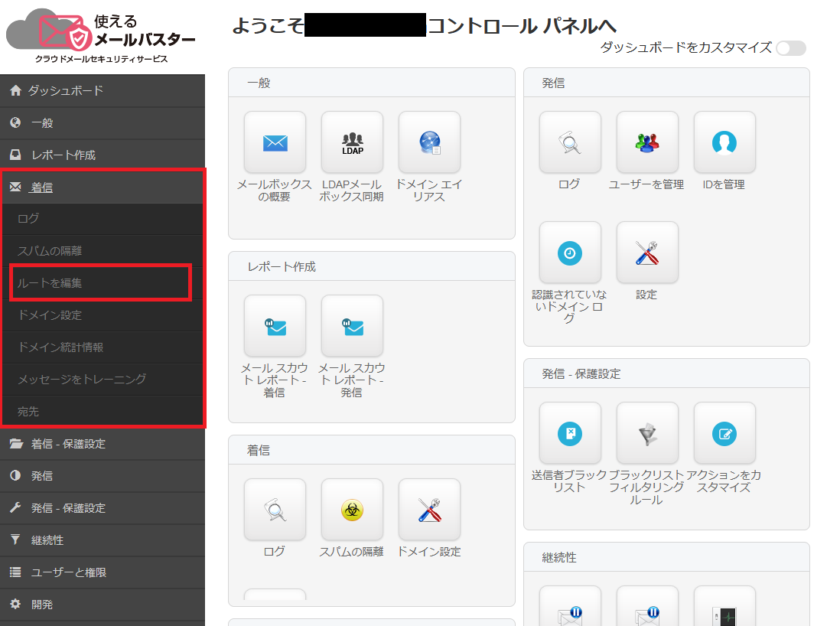Click the 着信 panel header
This screenshot has width=840, height=626.
372,450
